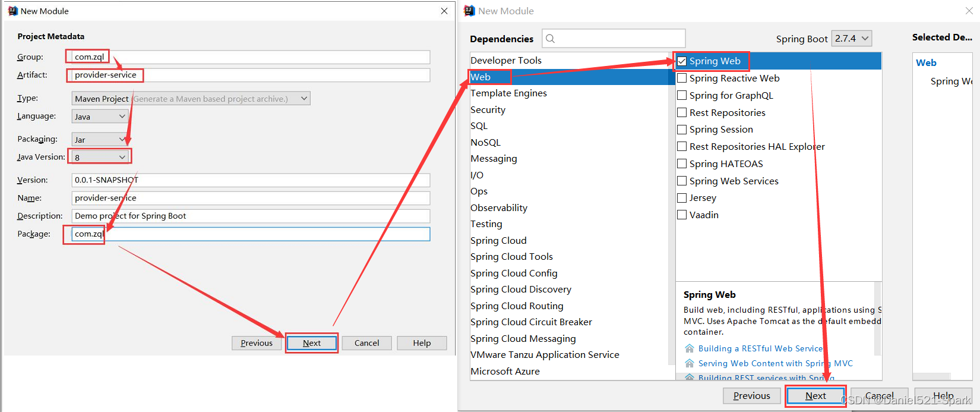This screenshot has width=980, height=412.
Task: Click the Artifact field provider-service
Action: (x=251, y=75)
